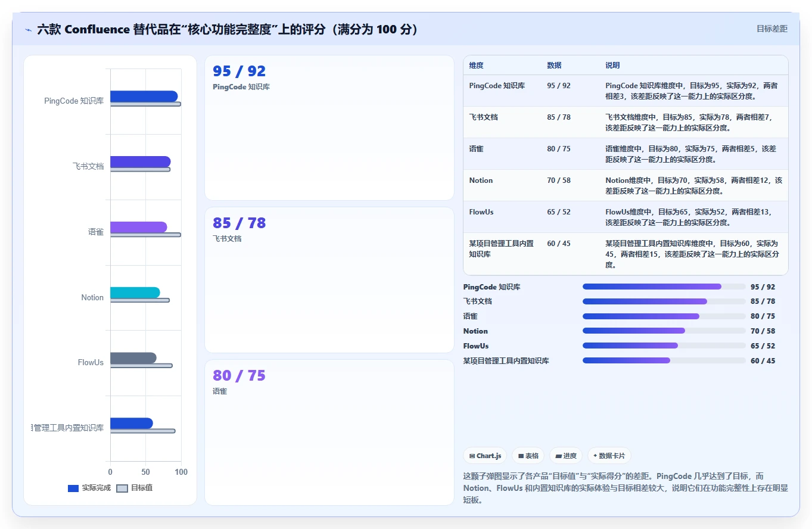Click the Notion progress bar
Screen dimensions: 812x529
[664, 331]
